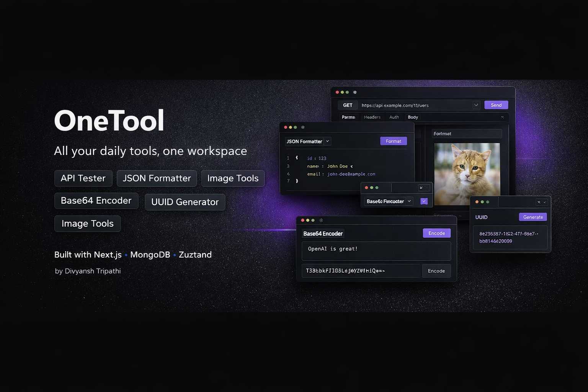This screenshot has width=588, height=392.
Task: Click the cat image preview
Action: pos(467,174)
